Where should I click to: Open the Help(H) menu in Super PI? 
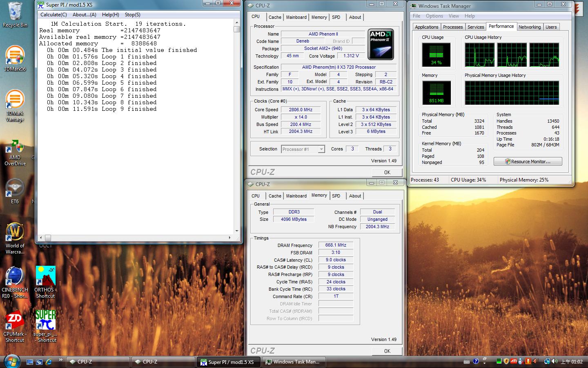pos(111,14)
